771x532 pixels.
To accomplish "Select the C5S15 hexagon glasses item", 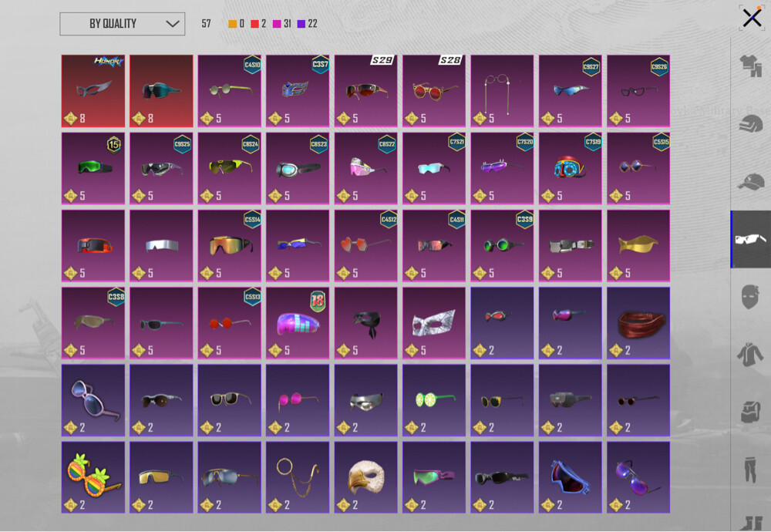I will [x=638, y=168].
